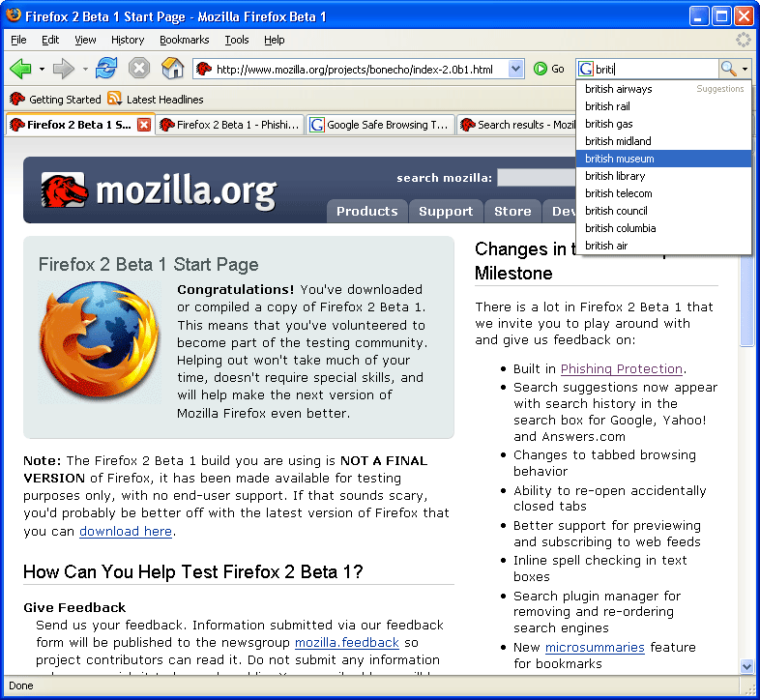Follow the 'download here' link
The height and width of the screenshot is (700, 760).
click(x=126, y=532)
